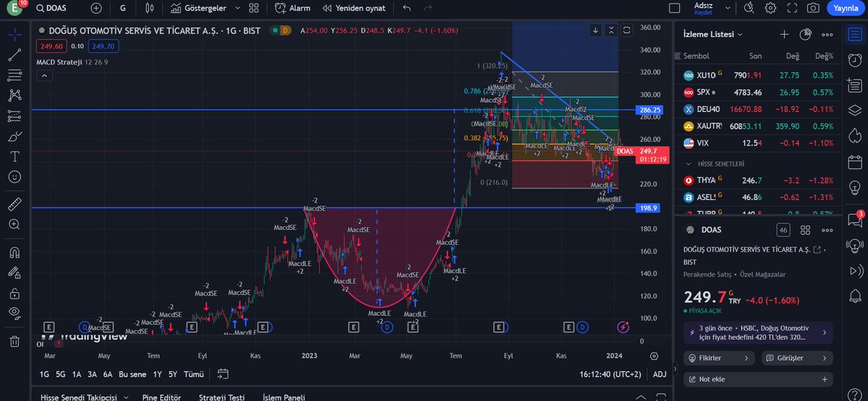The image size is (868, 401).
Task: Open the chart patterns tool
Action: (14, 95)
